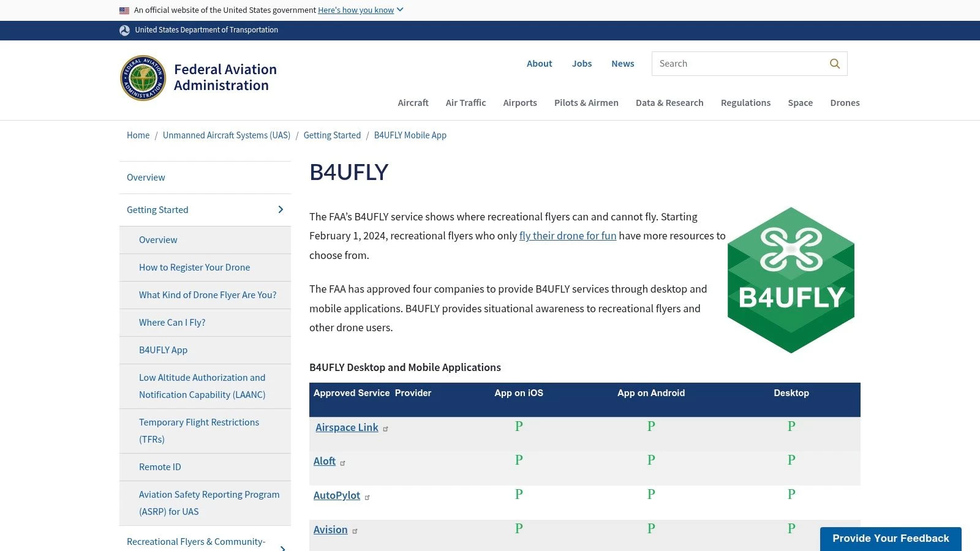The height and width of the screenshot is (551, 980).
Task: Click the Federal Aviation Administration title
Action: (x=225, y=78)
